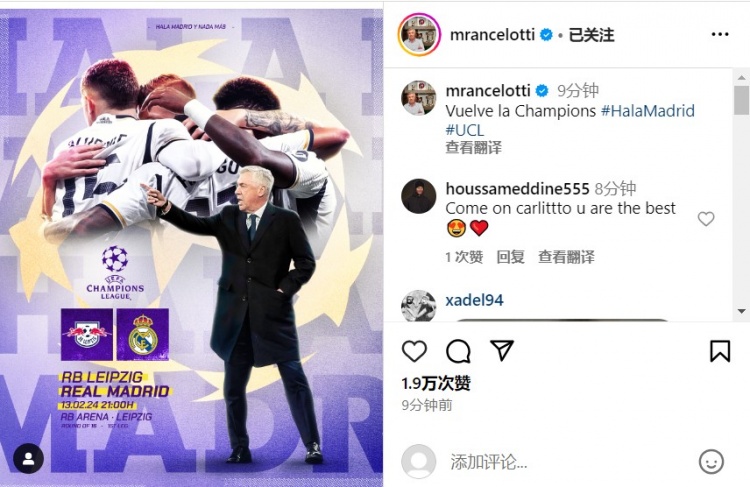Open the #UCL hashtag link

464,130
